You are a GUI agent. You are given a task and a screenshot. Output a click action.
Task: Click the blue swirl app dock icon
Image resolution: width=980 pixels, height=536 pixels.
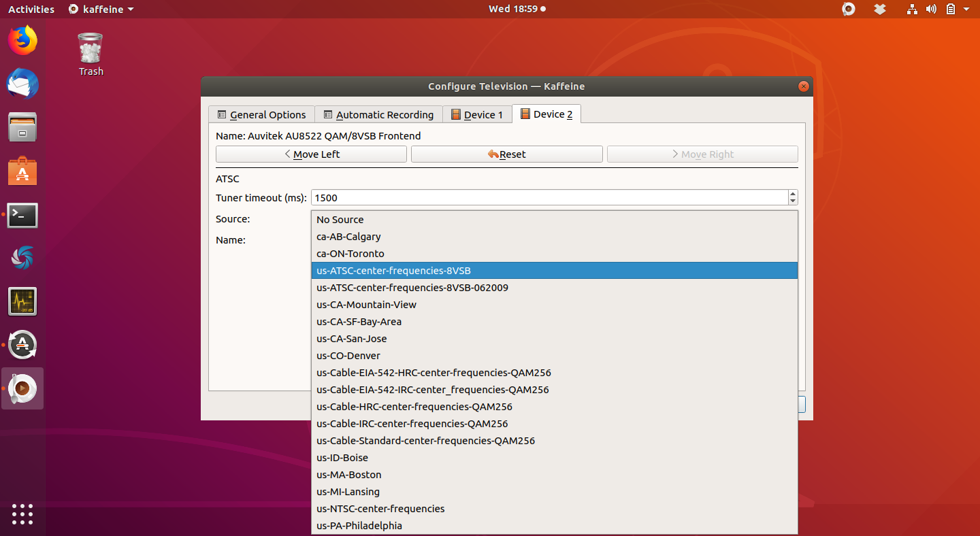click(x=22, y=258)
